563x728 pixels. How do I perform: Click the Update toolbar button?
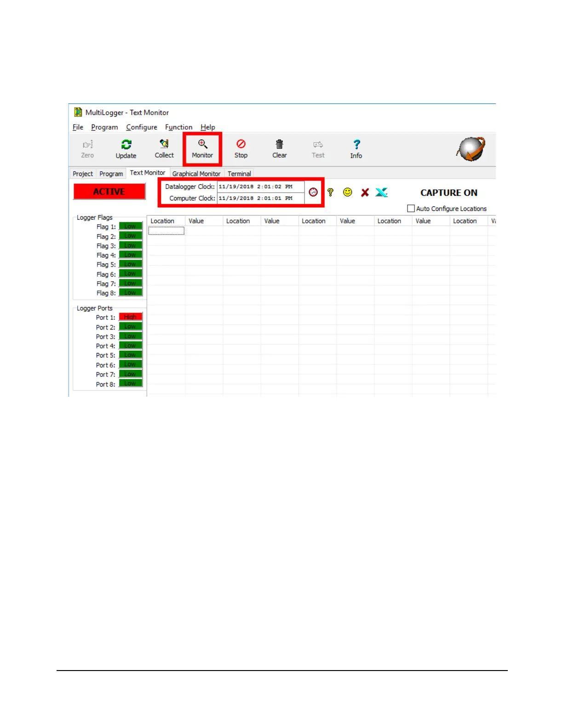pyautogui.click(x=126, y=149)
